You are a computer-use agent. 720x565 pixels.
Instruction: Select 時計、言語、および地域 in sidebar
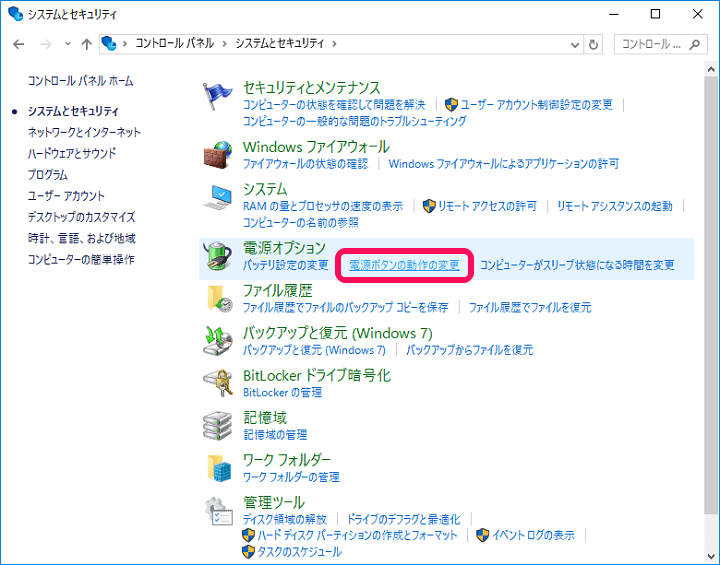click(x=82, y=238)
